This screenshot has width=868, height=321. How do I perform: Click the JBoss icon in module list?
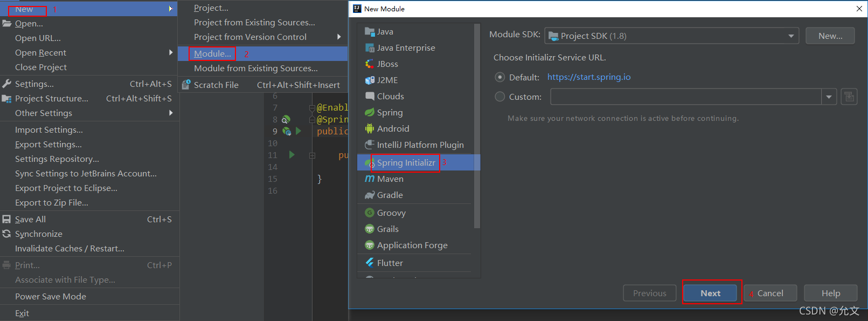tap(370, 64)
